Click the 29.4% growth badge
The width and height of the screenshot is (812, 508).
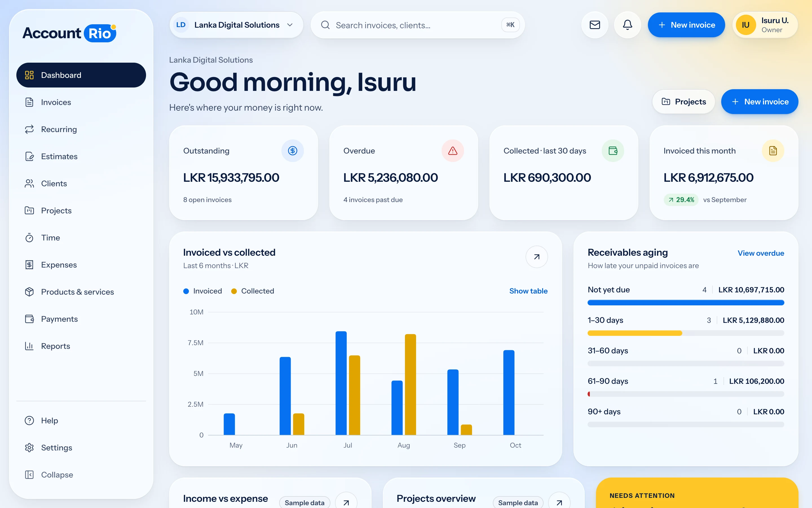(x=681, y=200)
